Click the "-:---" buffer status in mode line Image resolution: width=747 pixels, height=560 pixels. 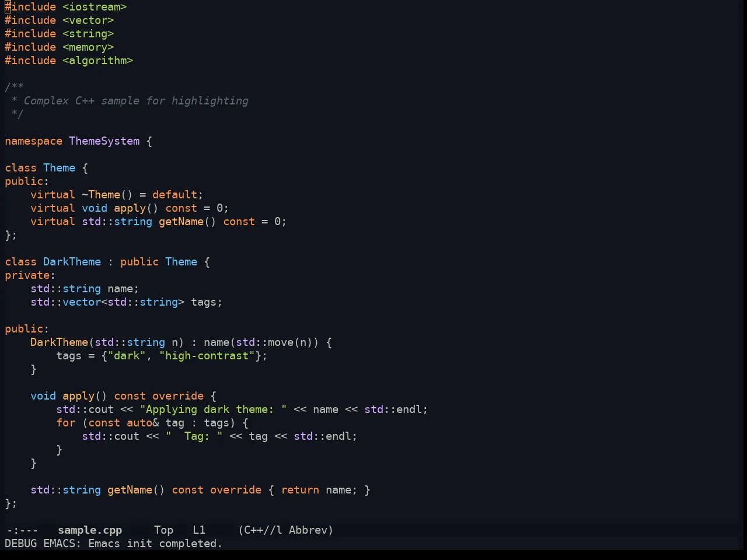[x=22, y=530]
